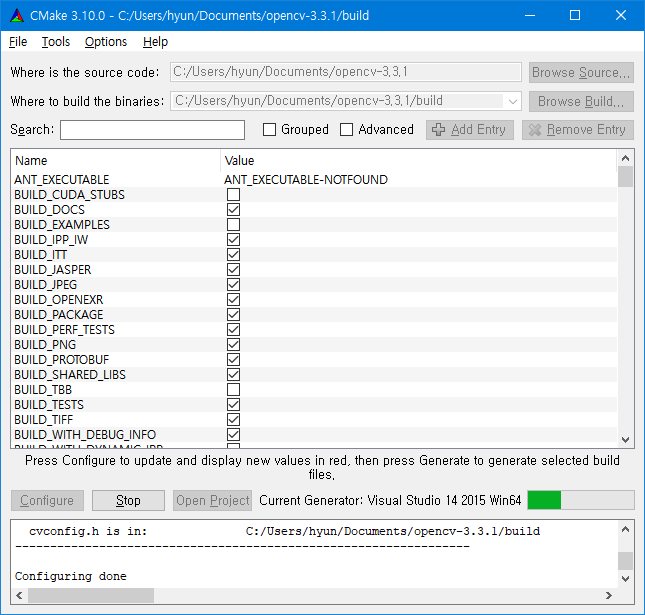Click the Current Generator label text
Viewport: 645px width, 615px height.
pyautogui.click(x=390, y=500)
